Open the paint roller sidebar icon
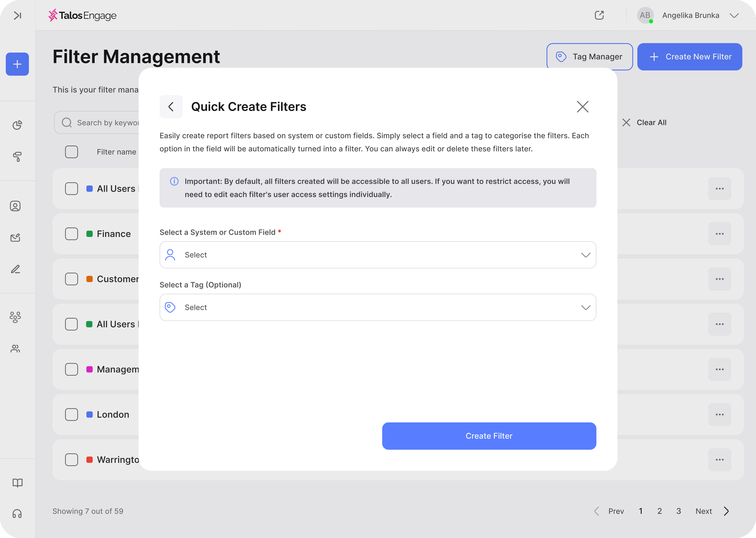This screenshot has height=538, width=756. pos(17,157)
